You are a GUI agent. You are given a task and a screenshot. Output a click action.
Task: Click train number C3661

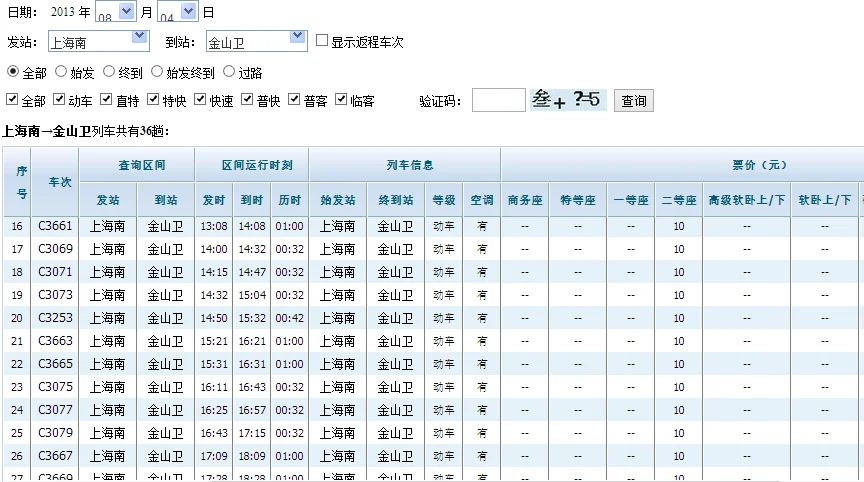55,226
